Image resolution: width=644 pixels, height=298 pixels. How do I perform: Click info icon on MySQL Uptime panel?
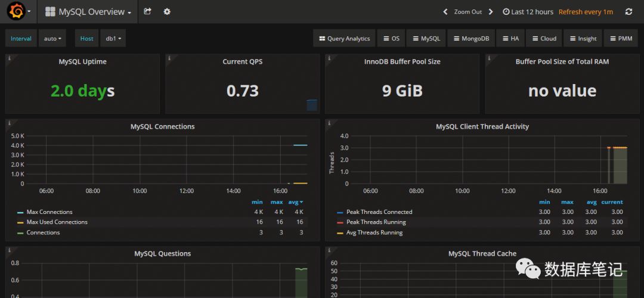[x=10, y=58]
